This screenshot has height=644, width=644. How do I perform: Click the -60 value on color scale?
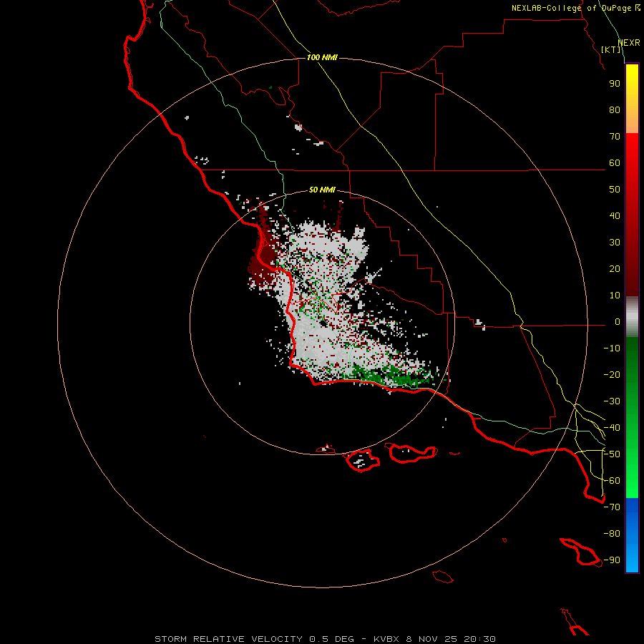tap(612, 481)
